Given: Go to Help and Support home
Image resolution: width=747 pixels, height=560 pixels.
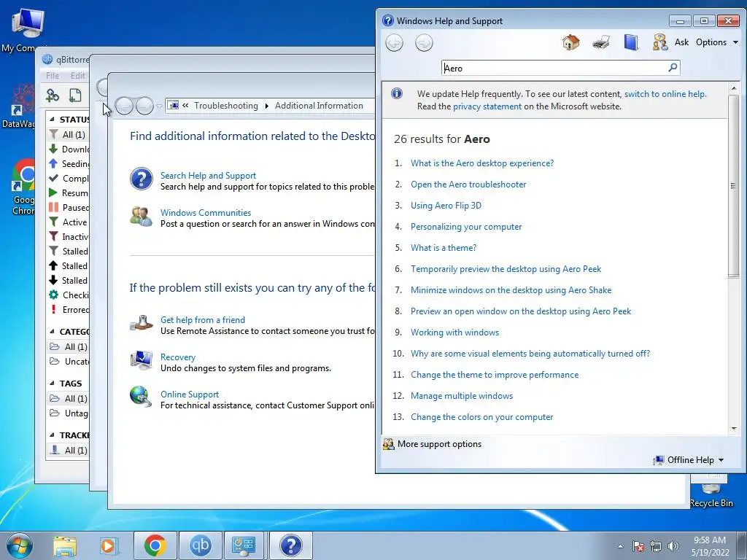Looking at the screenshot, I should coord(570,42).
